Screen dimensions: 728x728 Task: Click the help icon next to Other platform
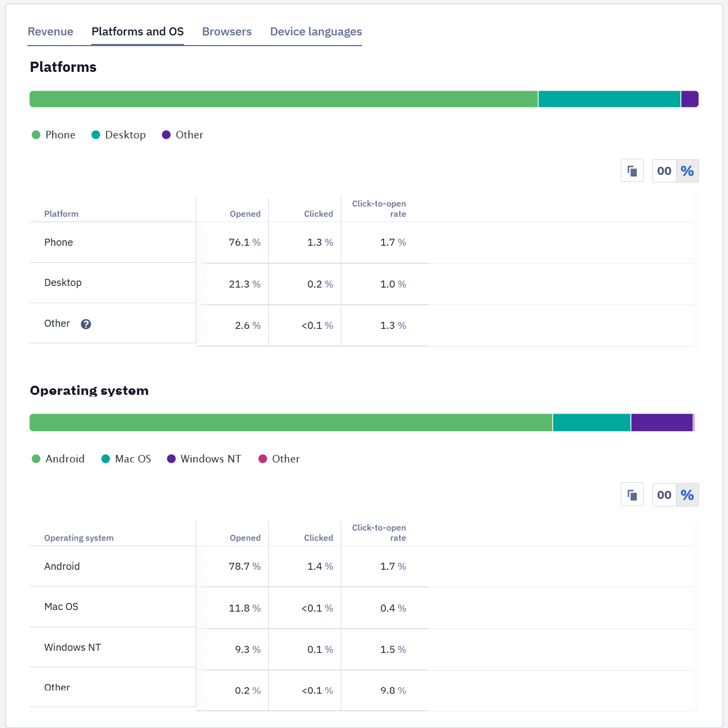86,324
